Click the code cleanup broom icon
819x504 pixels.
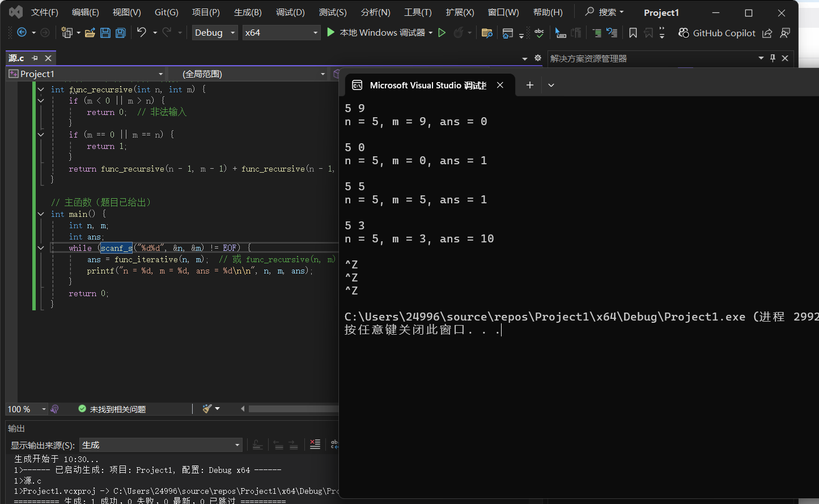tap(207, 409)
